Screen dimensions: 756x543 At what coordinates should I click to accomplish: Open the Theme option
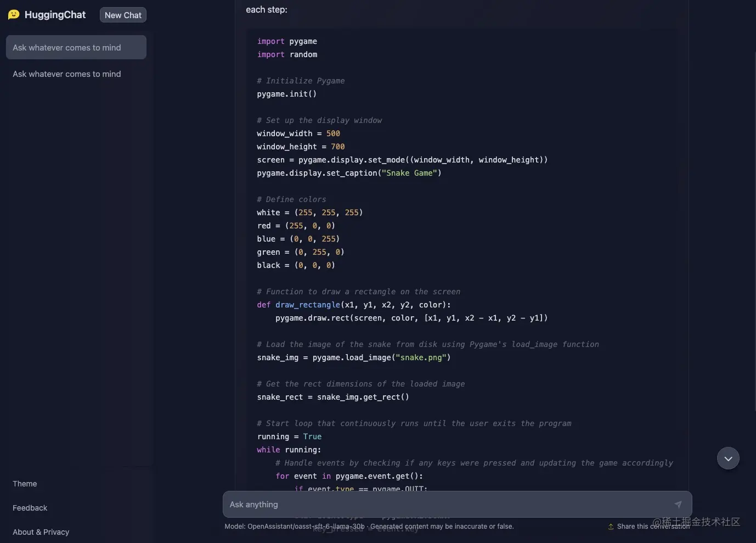click(25, 484)
